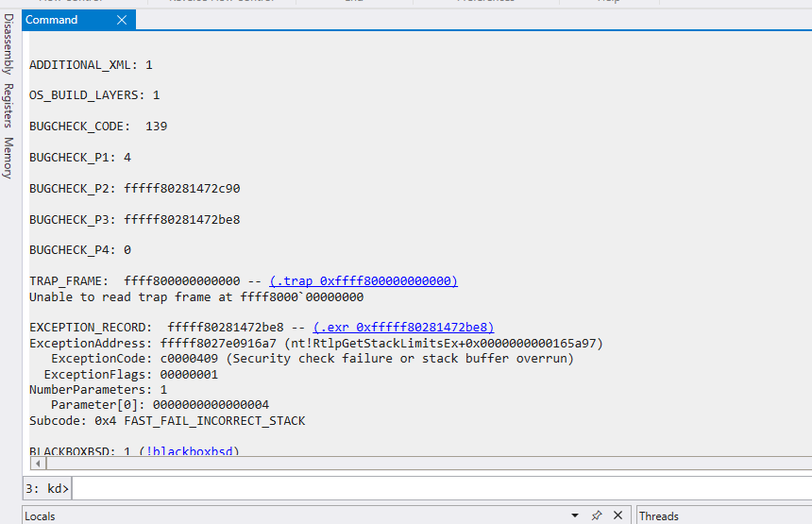
Task: Click the BUGCHECK_P4: 0 line
Action: click(x=80, y=250)
